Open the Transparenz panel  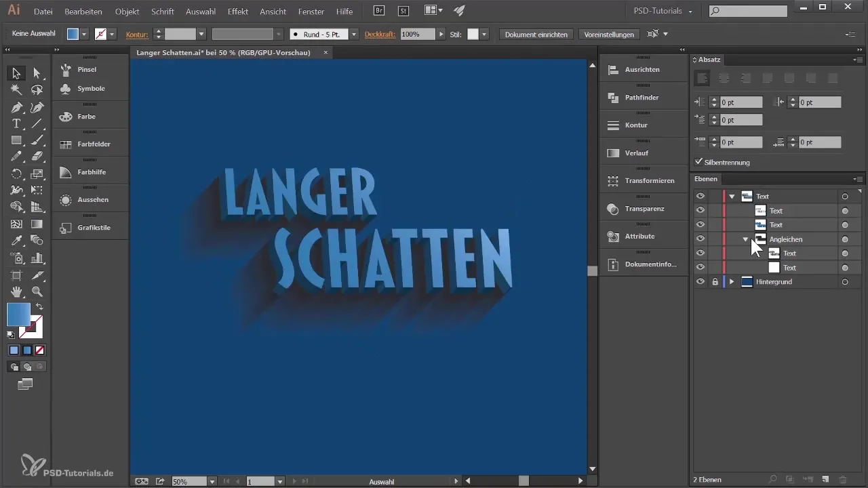point(644,209)
